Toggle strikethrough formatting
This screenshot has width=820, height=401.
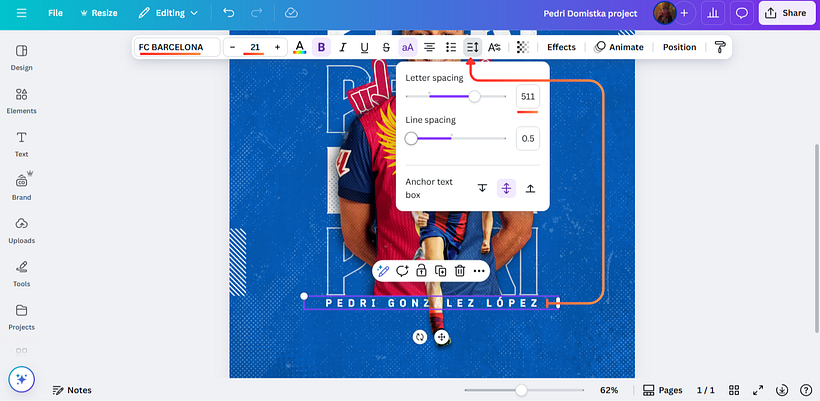[386, 47]
